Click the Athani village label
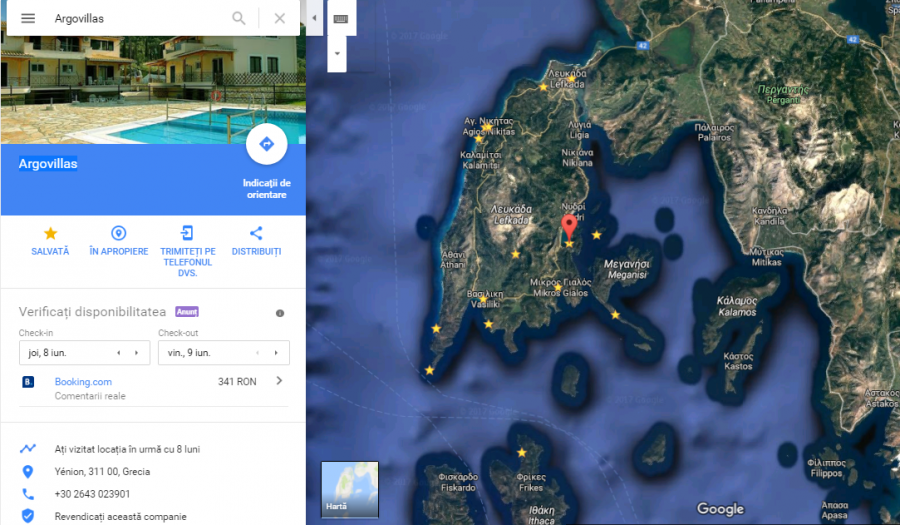 coord(452,260)
